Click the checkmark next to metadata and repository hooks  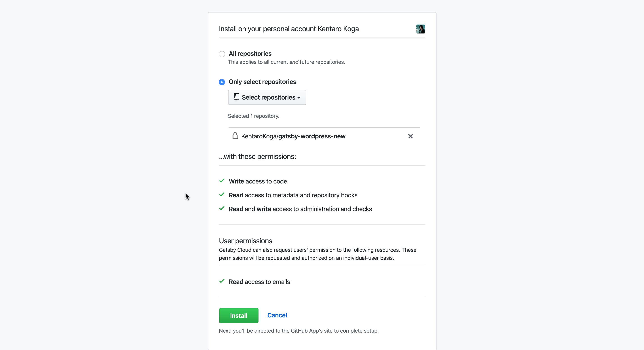point(222,195)
